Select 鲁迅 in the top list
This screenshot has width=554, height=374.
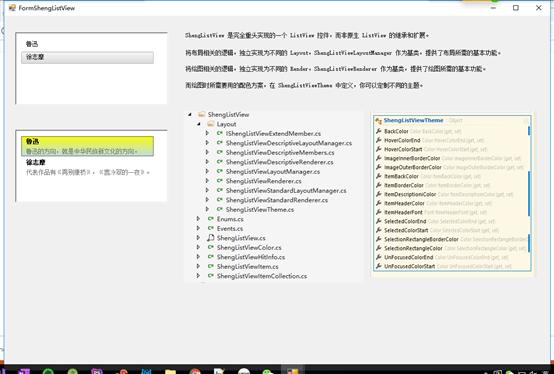pyautogui.click(x=32, y=44)
